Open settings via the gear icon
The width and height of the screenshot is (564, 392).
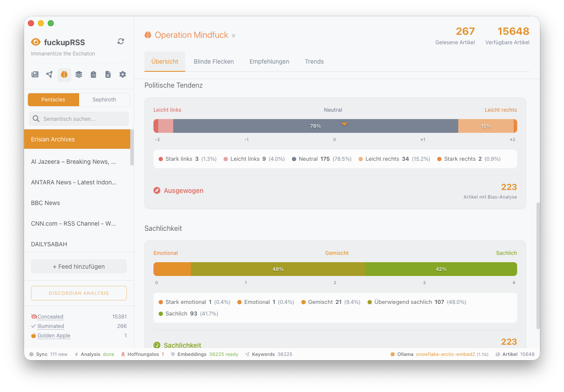123,74
